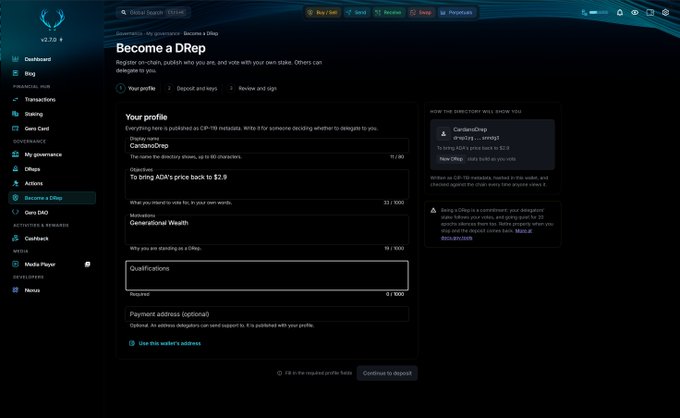Click the DReps sidebar icon
This screenshot has width=680, height=418.
pyautogui.click(x=16, y=169)
